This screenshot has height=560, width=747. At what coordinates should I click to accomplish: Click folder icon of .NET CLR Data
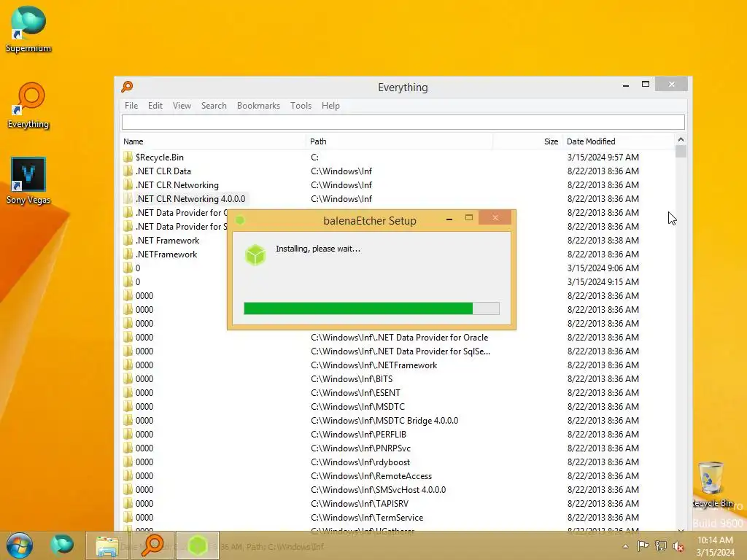(128, 171)
